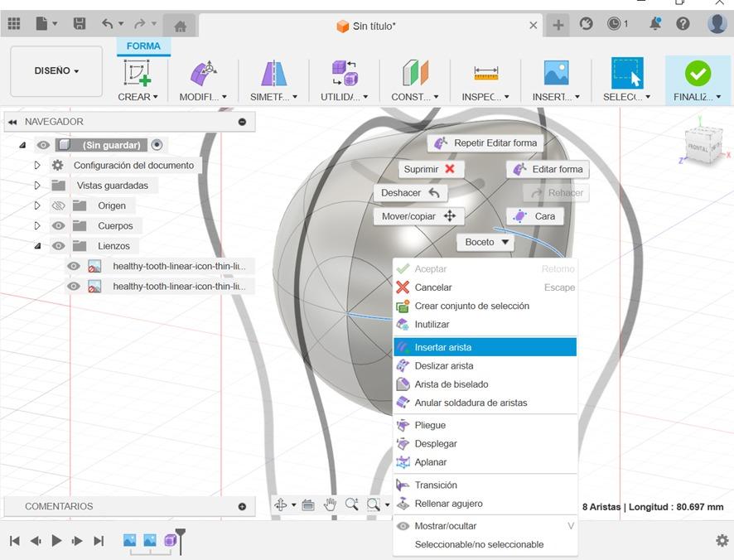This screenshot has height=560, width=734.
Task: Select the pan hand tool in navigation bar
Action: pos(330,504)
